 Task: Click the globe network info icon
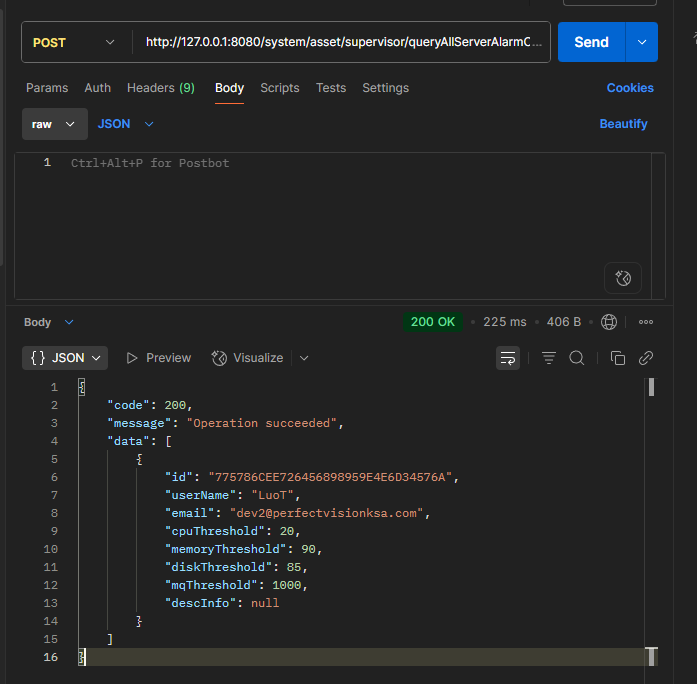[x=610, y=322]
